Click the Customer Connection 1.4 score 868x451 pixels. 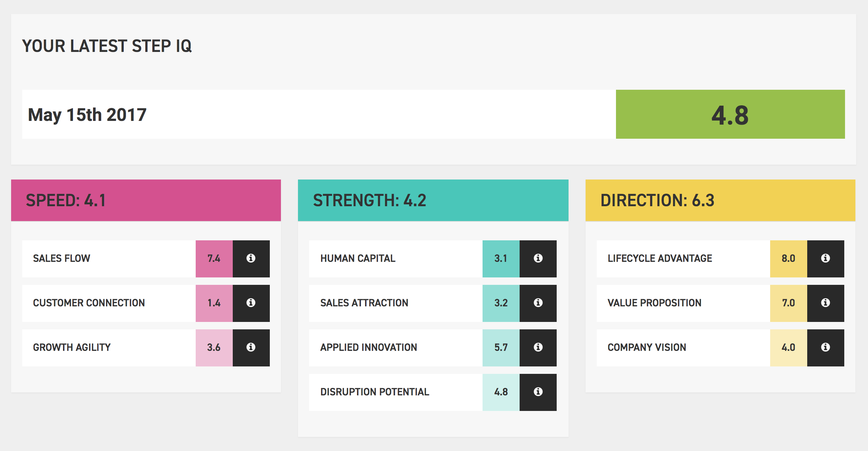click(214, 303)
